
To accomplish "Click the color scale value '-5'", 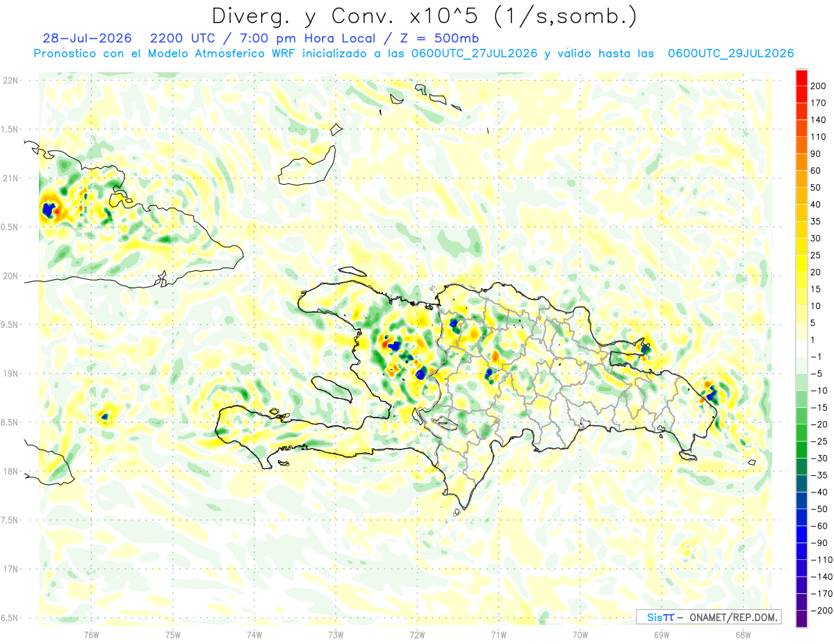I will tap(818, 374).
